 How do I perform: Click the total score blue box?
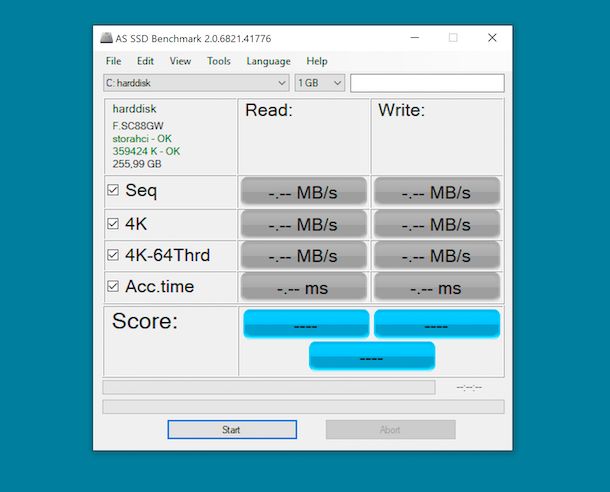coord(372,356)
